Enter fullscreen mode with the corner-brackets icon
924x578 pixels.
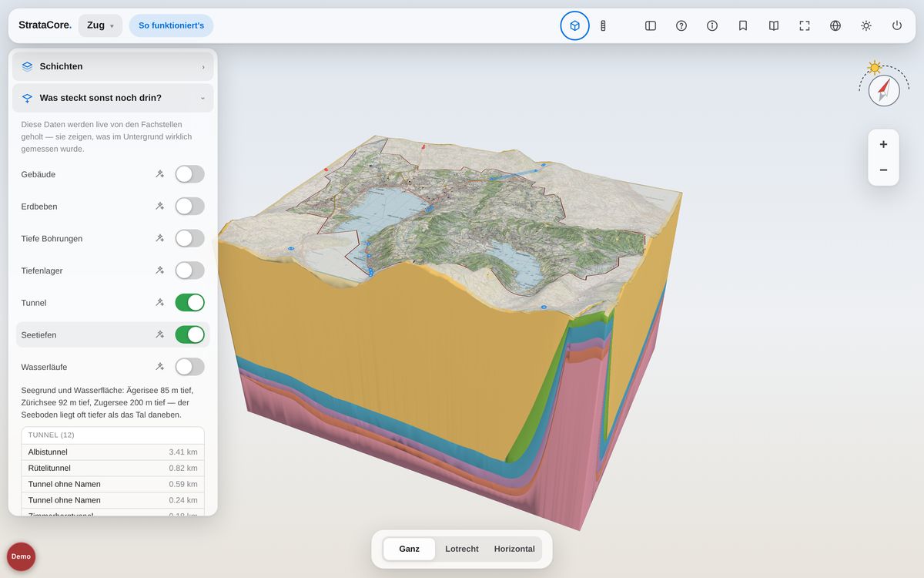pos(805,25)
